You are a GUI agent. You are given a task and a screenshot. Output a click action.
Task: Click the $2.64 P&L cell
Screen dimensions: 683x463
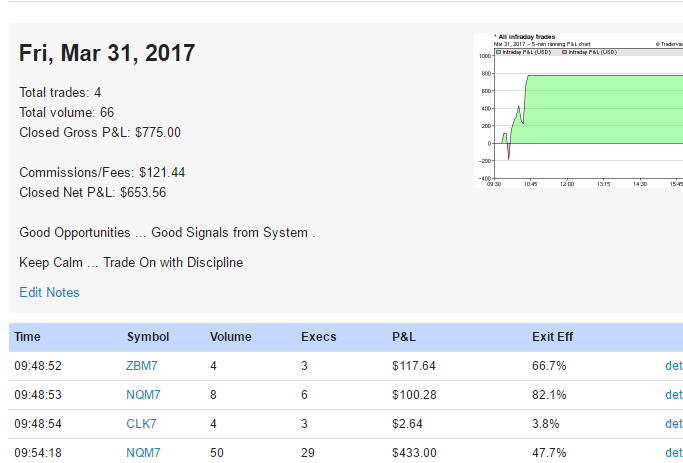point(407,424)
